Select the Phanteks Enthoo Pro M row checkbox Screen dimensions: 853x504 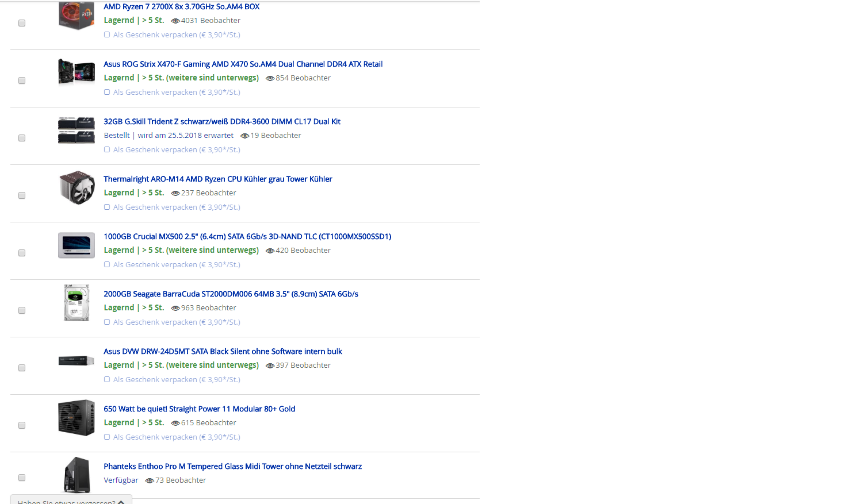(x=22, y=478)
